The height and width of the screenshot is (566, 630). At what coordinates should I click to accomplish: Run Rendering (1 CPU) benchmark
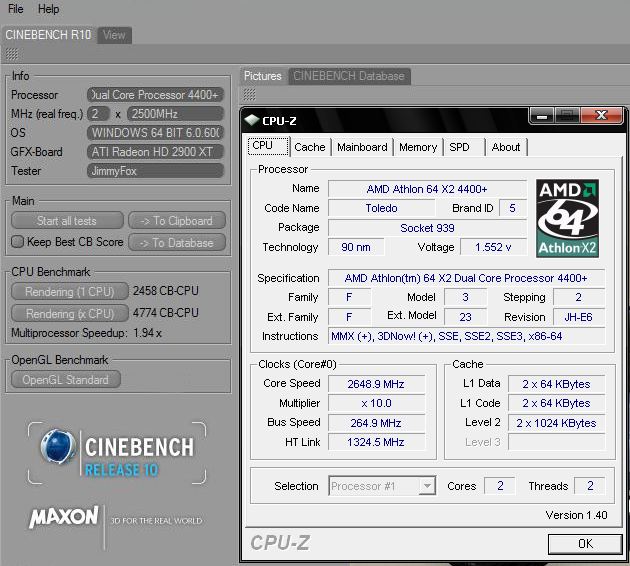pos(70,291)
